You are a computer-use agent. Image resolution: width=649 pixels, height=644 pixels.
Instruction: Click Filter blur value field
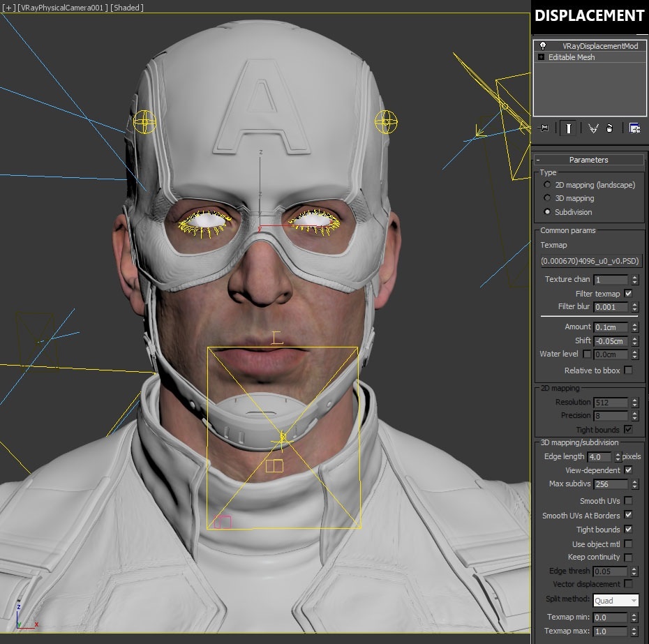point(611,307)
